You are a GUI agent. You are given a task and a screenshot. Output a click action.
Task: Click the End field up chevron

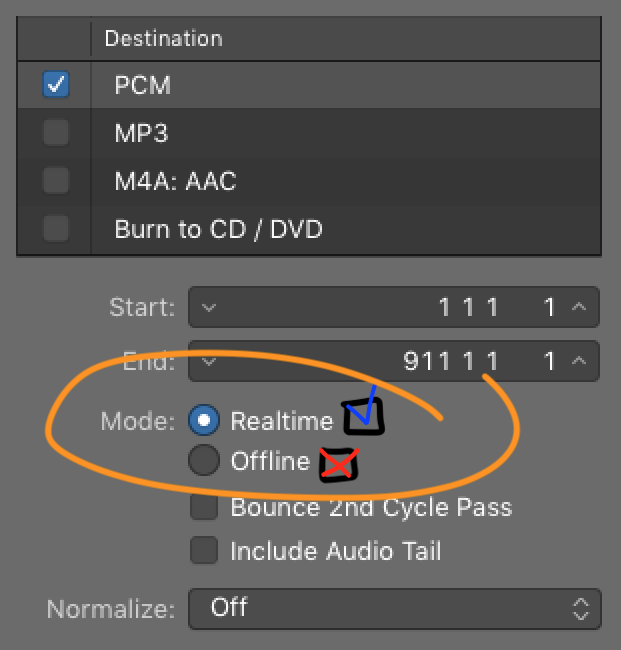pyautogui.click(x=580, y=361)
